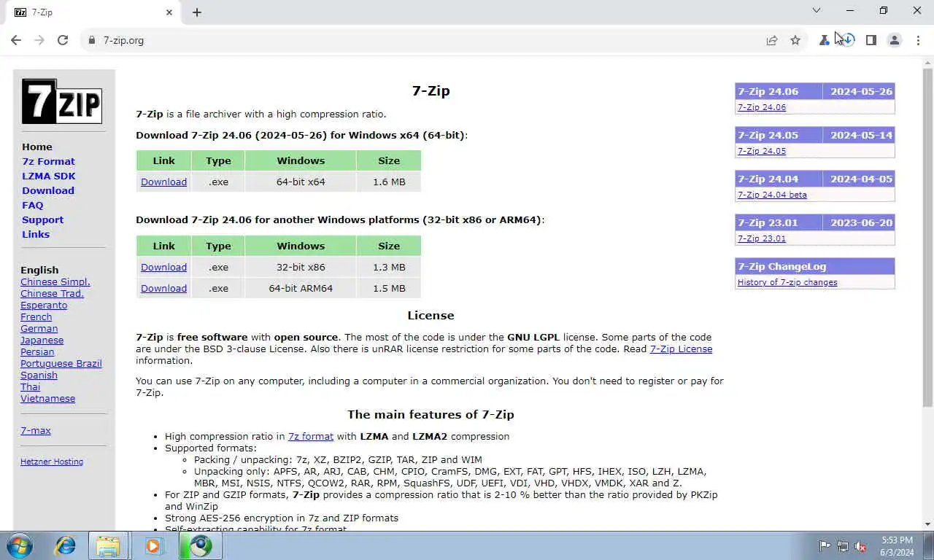
Task: Switch language to German
Action: tap(39, 328)
